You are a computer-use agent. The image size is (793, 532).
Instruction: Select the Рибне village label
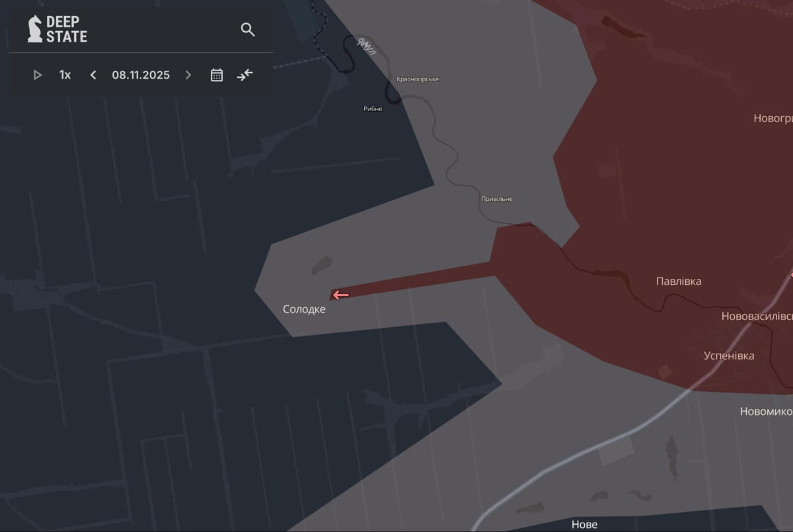click(x=373, y=108)
